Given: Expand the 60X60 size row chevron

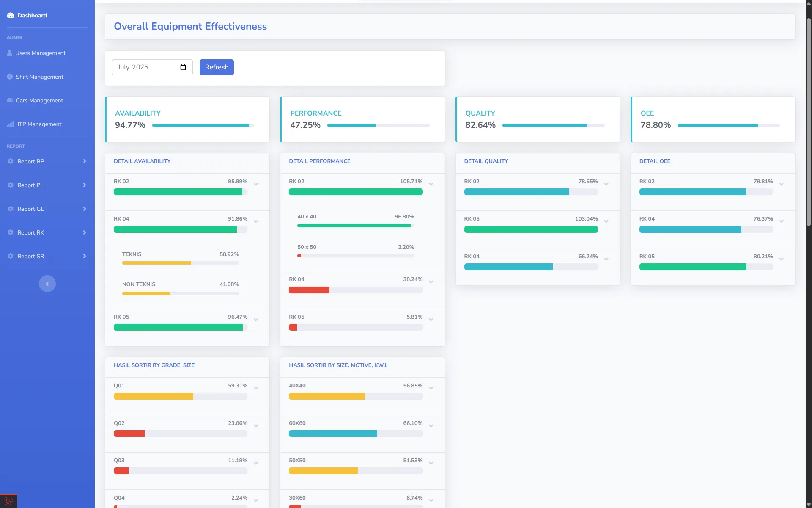Looking at the screenshot, I should pyautogui.click(x=431, y=426).
